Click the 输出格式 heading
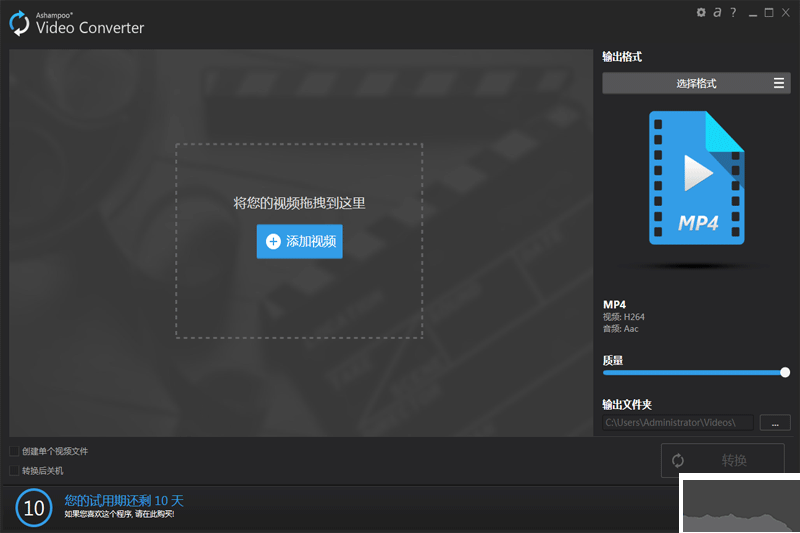 [x=622, y=57]
